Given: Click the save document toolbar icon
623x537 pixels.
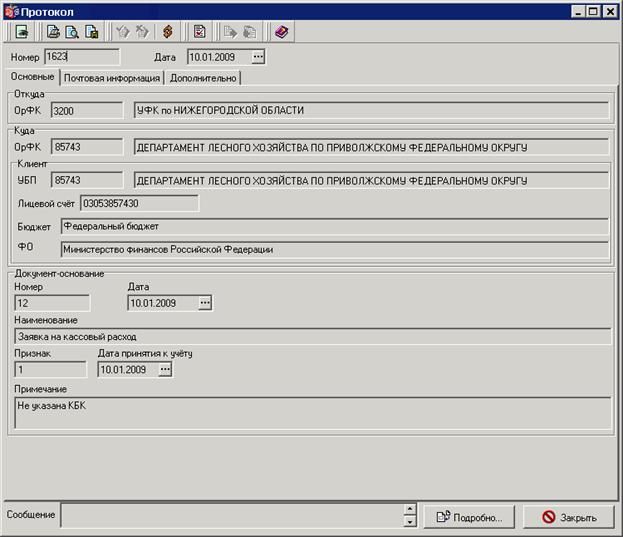Looking at the screenshot, I should (92, 32).
